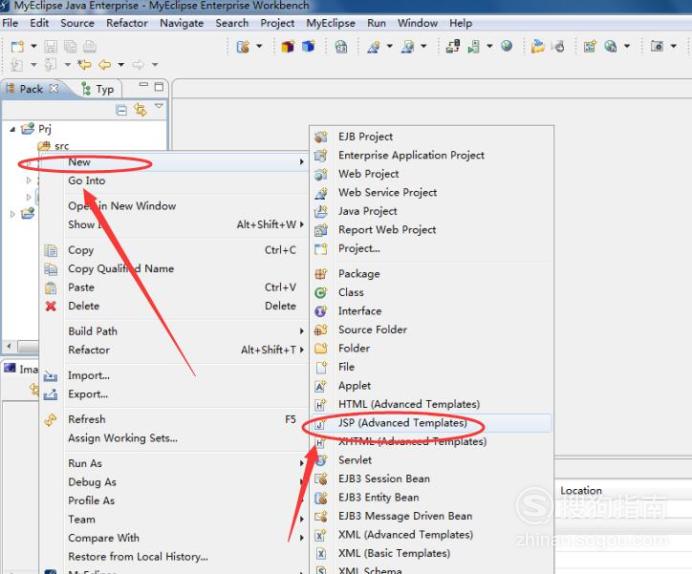692x574 pixels.
Task: Expand the Compare With submenu
Action: click(174, 538)
